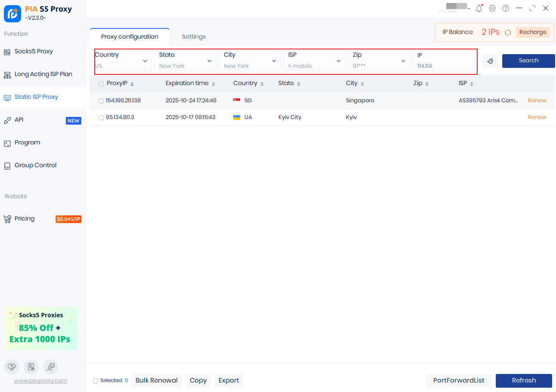Click the refresh icon beside IP Balance
This screenshot has width=556, height=392.
pyautogui.click(x=508, y=32)
